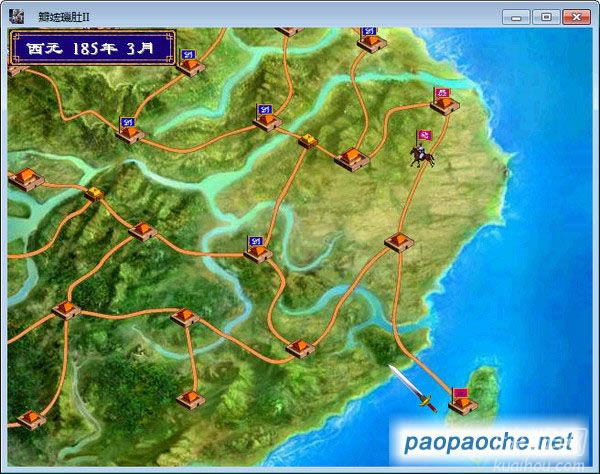Maximize the game window
Image resolution: width=600 pixels, height=474 pixels.
[x=545, y=16]
